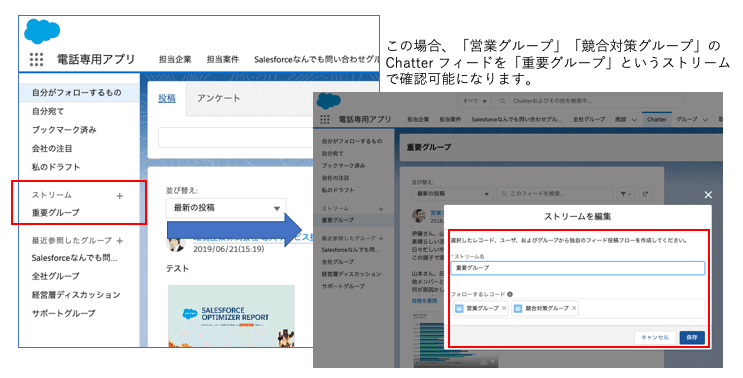
Task: Open the App Launcher grid in left screenshot
Action: click(36, 59)
